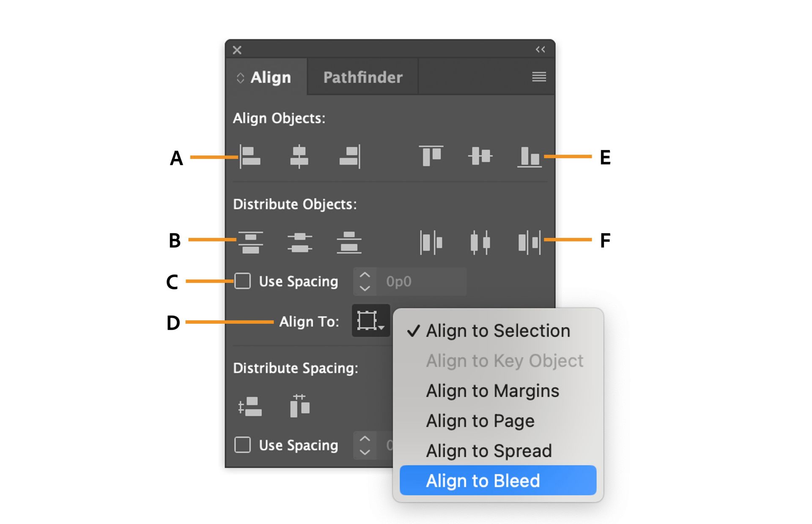Image resolution: width=812 pixels, height=524 pixels.
Task: Switch to the Pathfinder tab
Action: coord(362,77)
